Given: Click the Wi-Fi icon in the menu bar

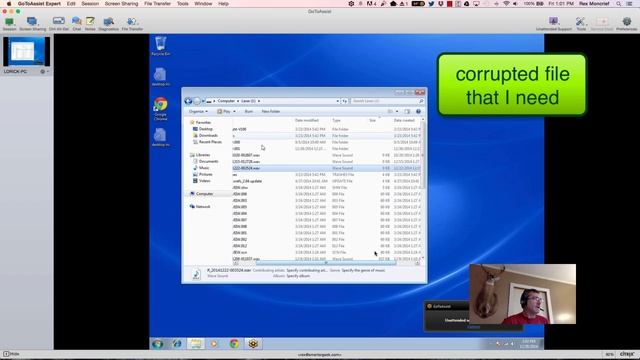Looking at the screenshot, I should [x=506, y=4].
